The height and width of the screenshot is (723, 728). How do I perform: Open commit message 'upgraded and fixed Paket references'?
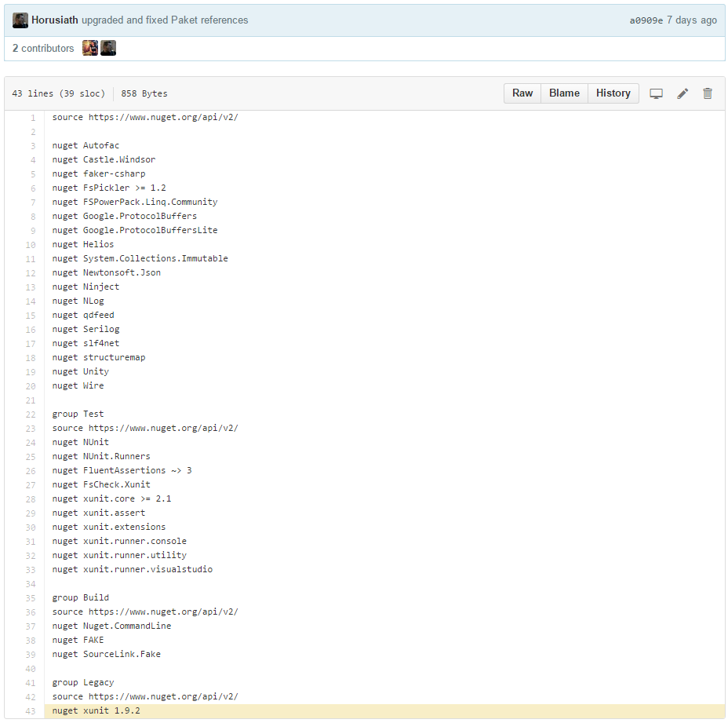165,20
